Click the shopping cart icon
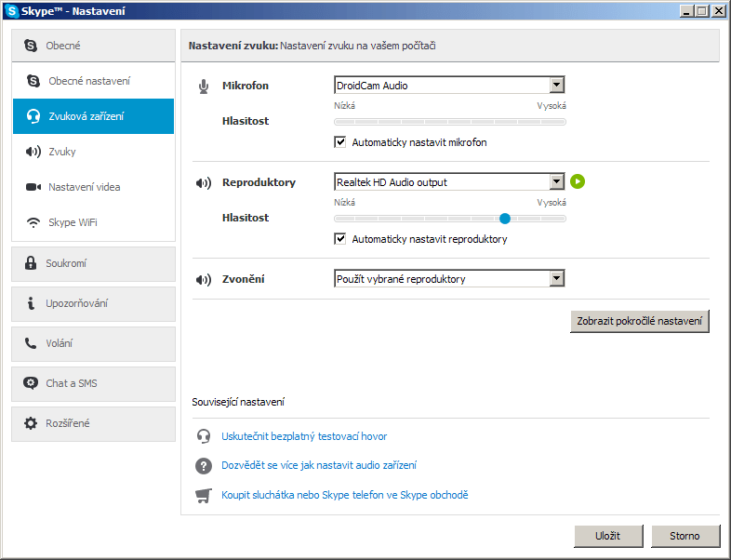This screenshot has height=560, width=731. point(204,495)
